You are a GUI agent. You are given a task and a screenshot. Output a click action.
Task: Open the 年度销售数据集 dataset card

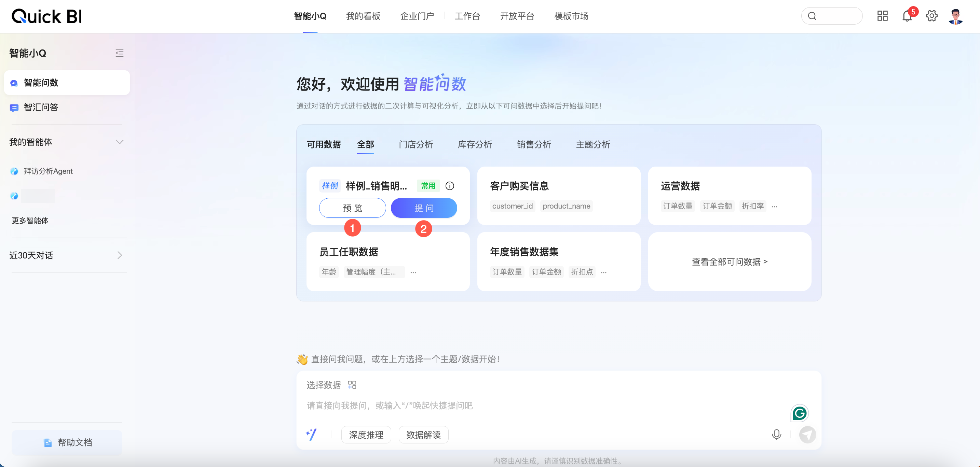tap(559, 261)
